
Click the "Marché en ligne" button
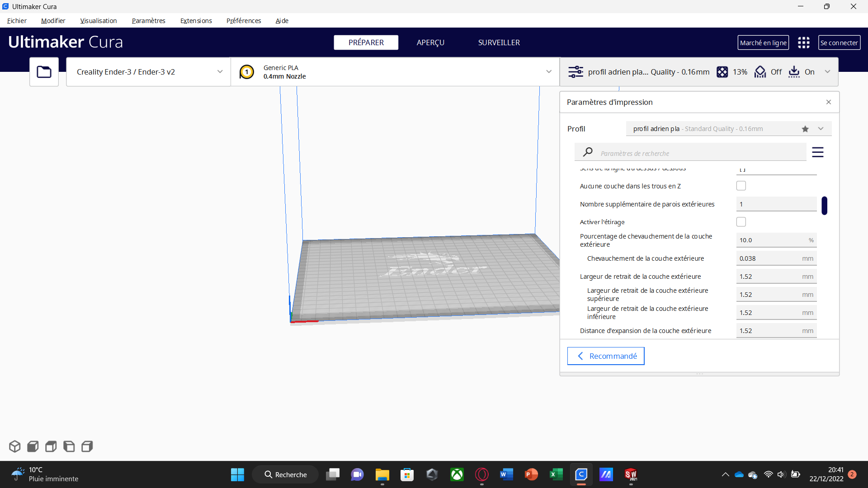[763, 42]
